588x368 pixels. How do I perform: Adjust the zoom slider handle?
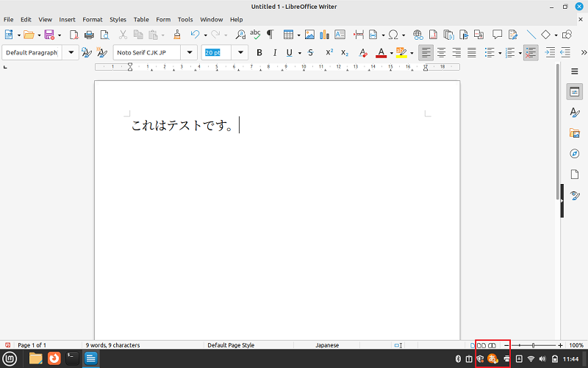point(533,345)
